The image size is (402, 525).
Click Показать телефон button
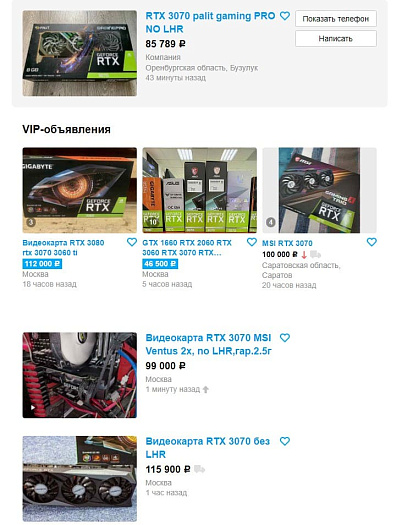click(336, 19)
